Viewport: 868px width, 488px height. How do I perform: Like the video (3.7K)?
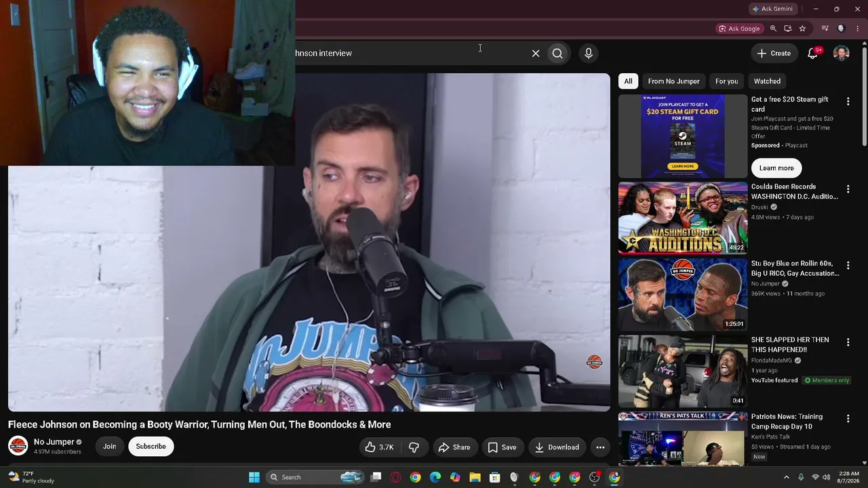pyautogui.click(x=379, y=447)
